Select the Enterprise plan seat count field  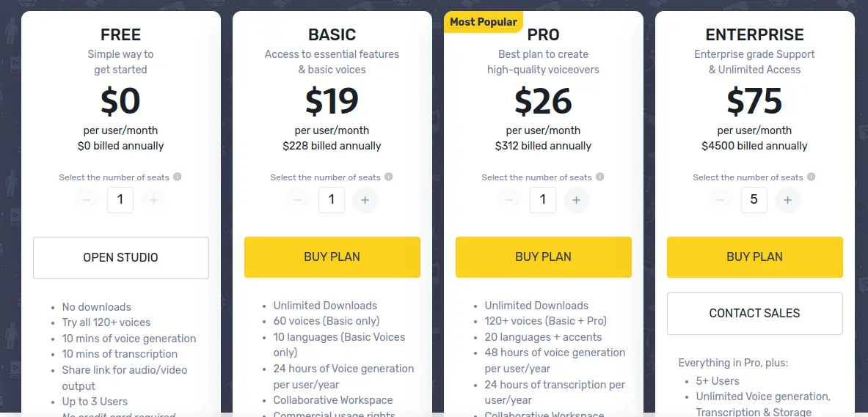(754, 200)
